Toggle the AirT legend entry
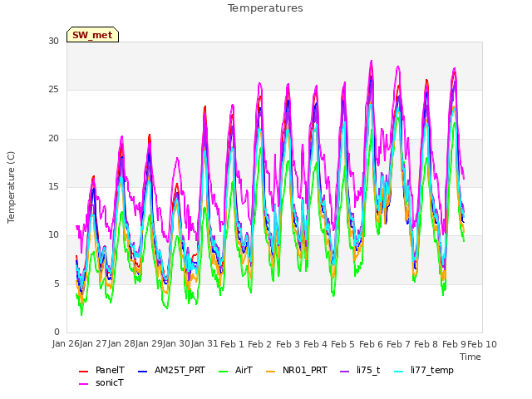The width and height of the screenshot is (532, 399). [x=235, y=370]
